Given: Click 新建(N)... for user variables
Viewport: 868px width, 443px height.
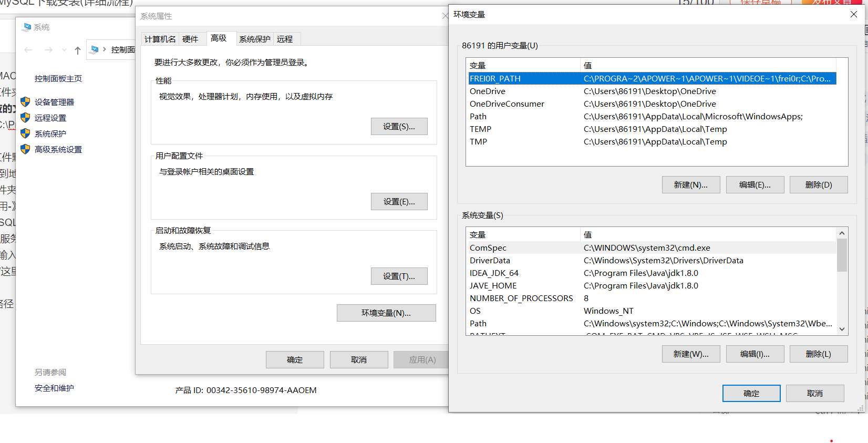Looking at the screenshot, I should (691, 185).
